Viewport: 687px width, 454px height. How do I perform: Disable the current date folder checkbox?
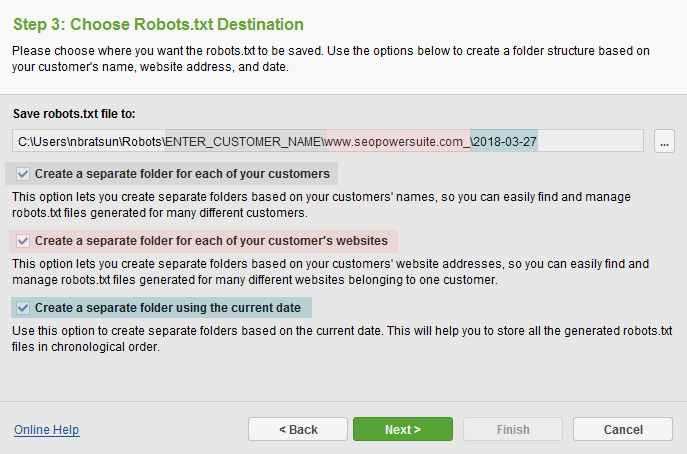(x=23, y=308)
